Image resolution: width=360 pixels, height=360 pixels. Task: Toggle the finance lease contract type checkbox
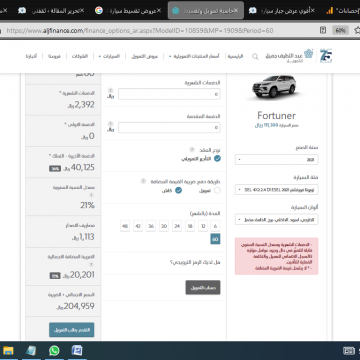point(217,159)
